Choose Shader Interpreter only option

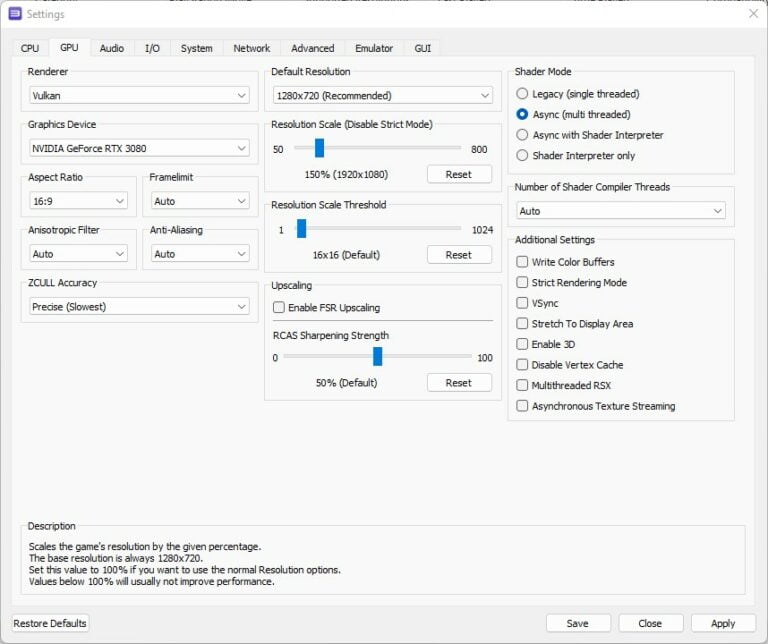(522, 155)
